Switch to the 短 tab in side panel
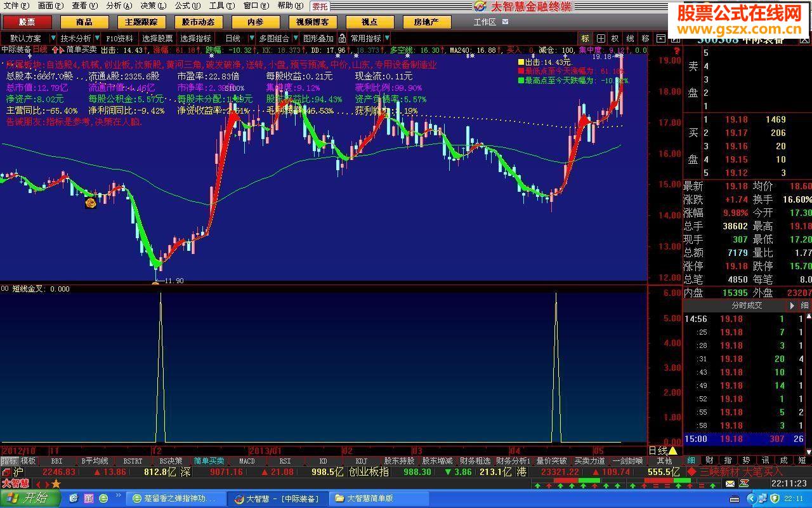The height and width of the screenshot is (508, 812). [x=802, y=460]
